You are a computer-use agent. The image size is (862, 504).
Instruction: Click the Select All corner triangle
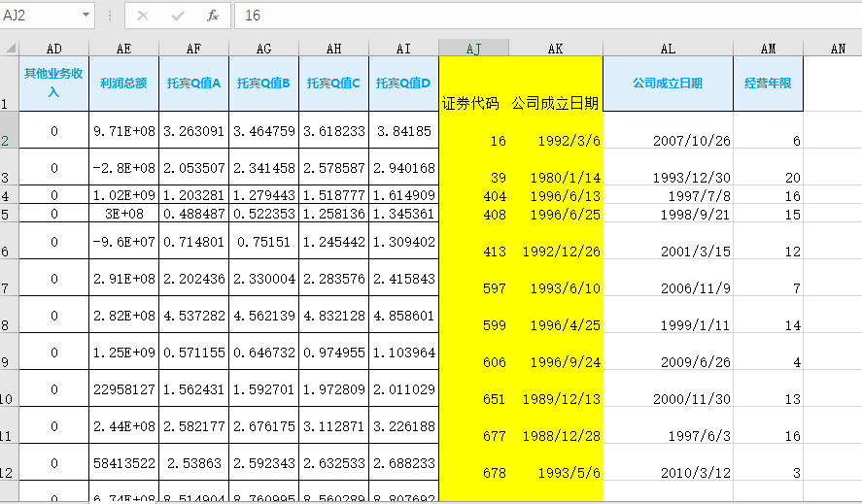(11, 49)
